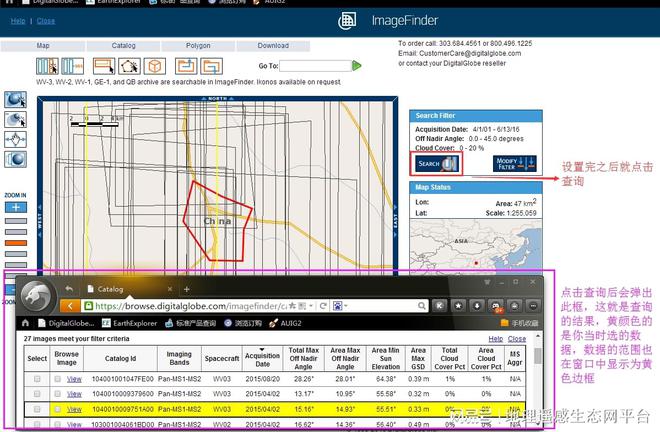Check Browse Image box in highlighted yellow row

point(58,409)
